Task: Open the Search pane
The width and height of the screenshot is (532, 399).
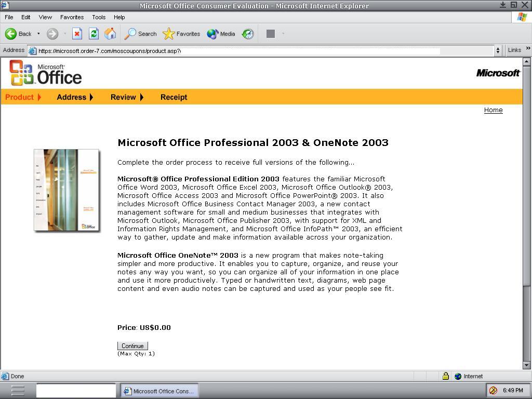Action: pos(140,34)
